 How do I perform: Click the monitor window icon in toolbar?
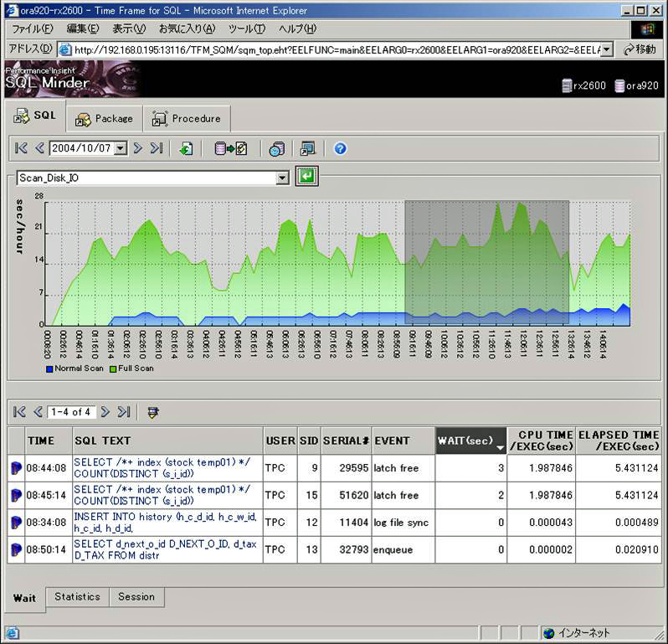click(308, 149)
